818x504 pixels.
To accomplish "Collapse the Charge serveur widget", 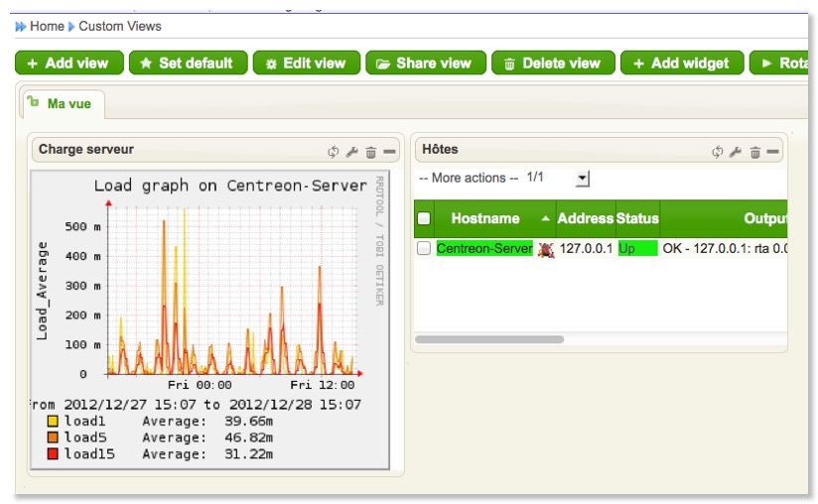I will (389, 152).
